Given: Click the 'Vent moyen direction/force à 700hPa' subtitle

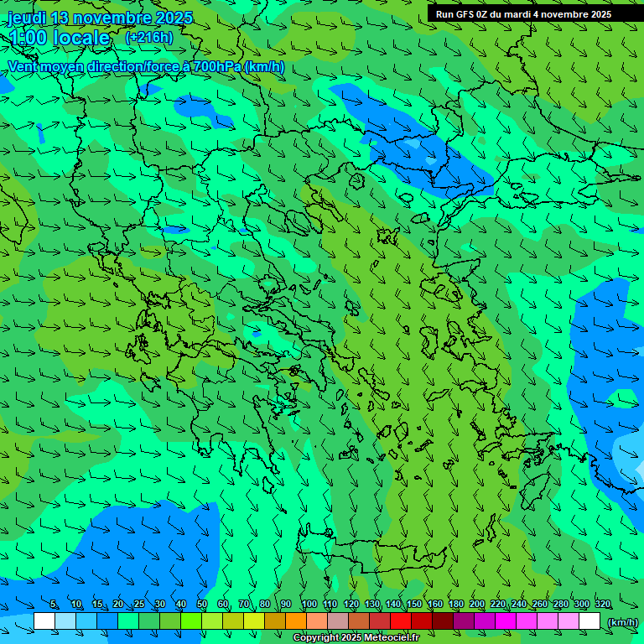Looking at the screenshot, I should point(146,66).
